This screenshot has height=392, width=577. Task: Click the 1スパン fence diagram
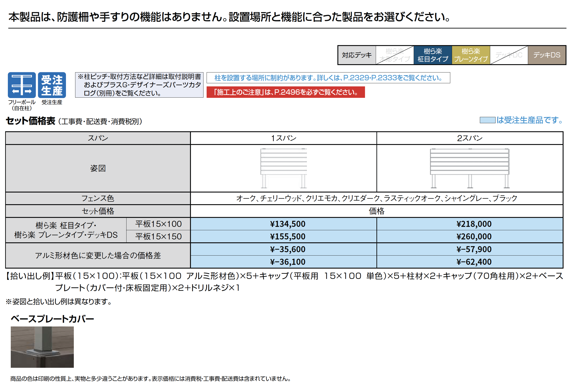[x=284, y=168]
